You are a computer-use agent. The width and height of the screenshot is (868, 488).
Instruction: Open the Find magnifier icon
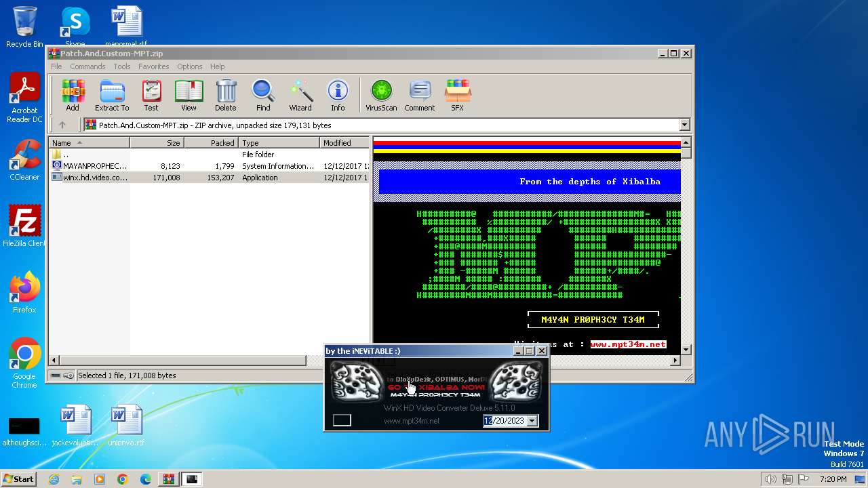point(263,95)
